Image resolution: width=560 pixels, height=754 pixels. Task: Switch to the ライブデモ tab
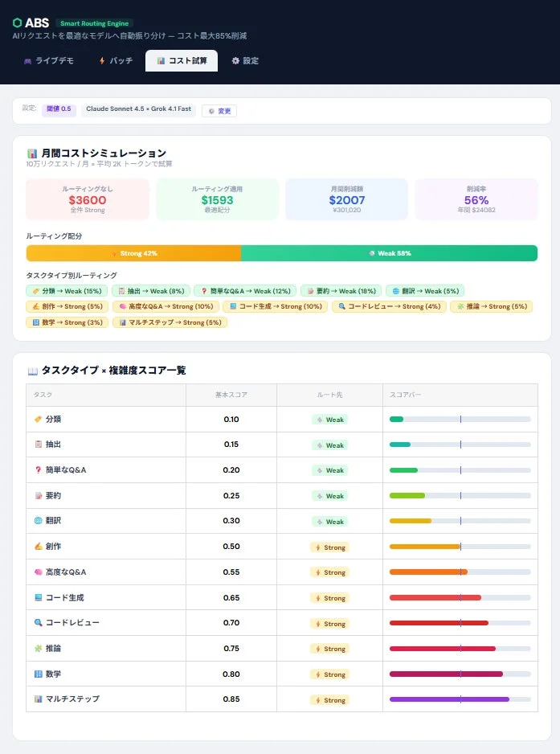47,60
